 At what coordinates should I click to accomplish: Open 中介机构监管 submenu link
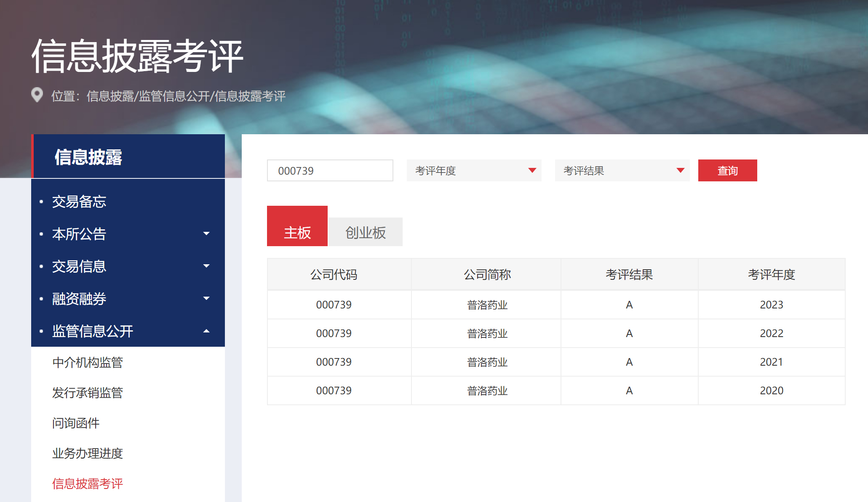88,362
